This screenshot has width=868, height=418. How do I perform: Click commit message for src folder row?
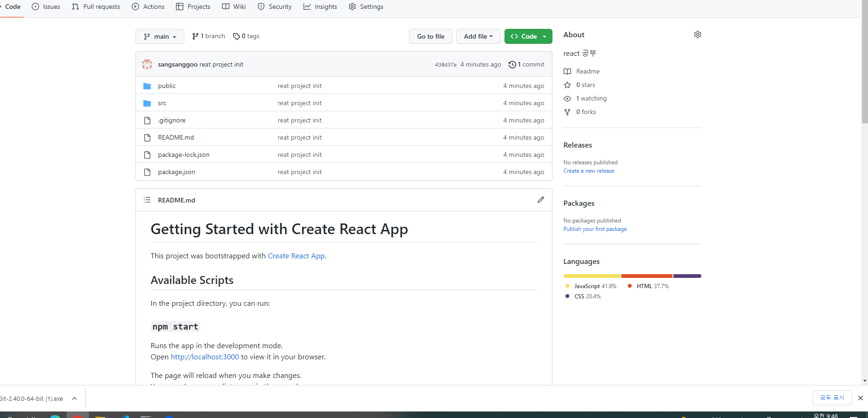[x=300, y=103]
